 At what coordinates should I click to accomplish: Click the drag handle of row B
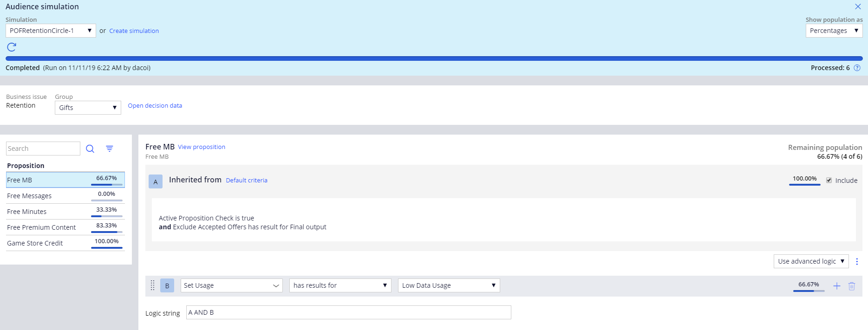tap(152, 285)
